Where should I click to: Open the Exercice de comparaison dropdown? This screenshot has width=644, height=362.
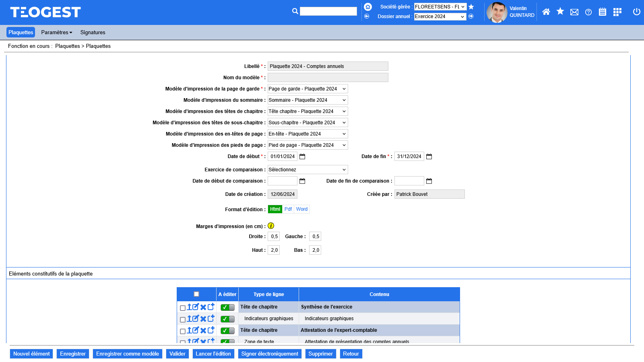click(x=308, y=170)
